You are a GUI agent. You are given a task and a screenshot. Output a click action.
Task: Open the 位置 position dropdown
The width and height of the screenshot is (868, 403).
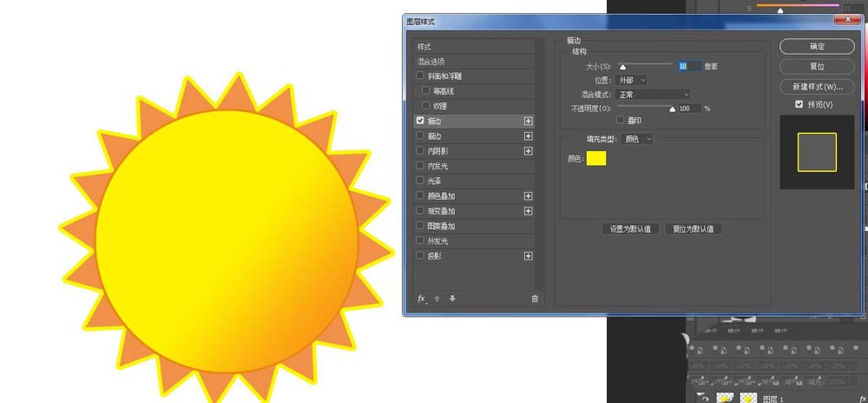[631, 80]
